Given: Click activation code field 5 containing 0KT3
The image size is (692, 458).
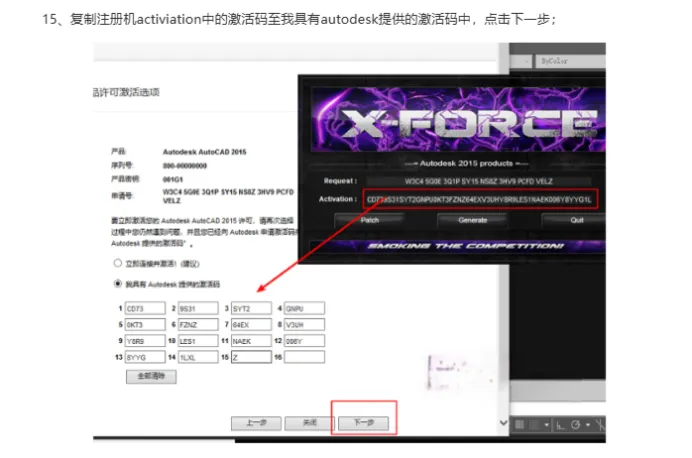Looking at the screenshot, I should pos(145,324).
